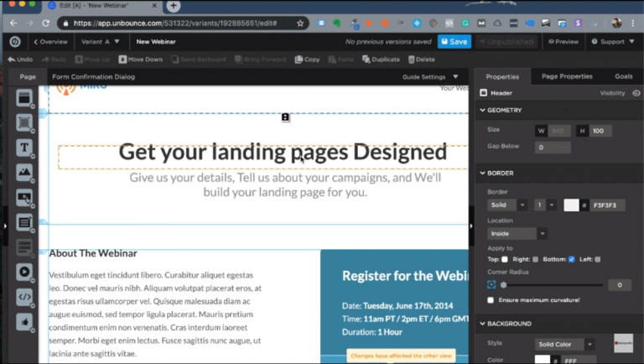Select the Video tool in left sidebar
The height and width of the screenshot is (364, 644).
[x=24, y=272]
